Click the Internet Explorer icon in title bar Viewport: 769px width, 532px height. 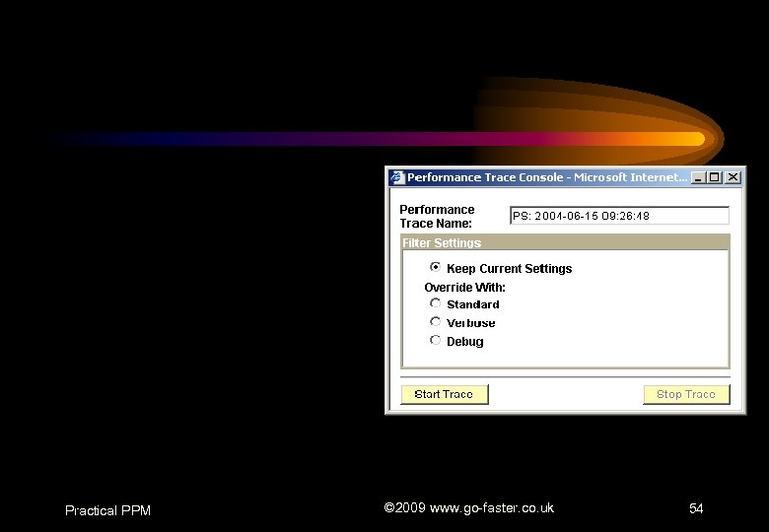click(x=396, y=177)
